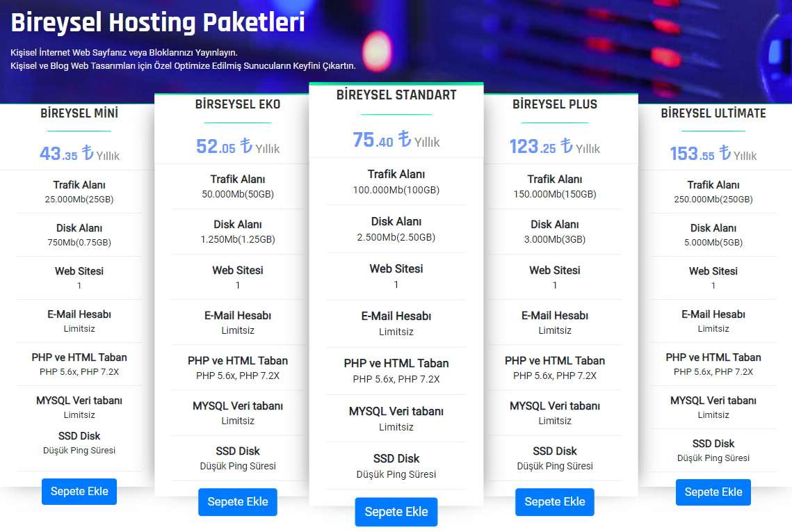The width and height of the screenshot is (792, 532).
Task: Click the lira icon in 43.35 price
Action: click(88, 152)
